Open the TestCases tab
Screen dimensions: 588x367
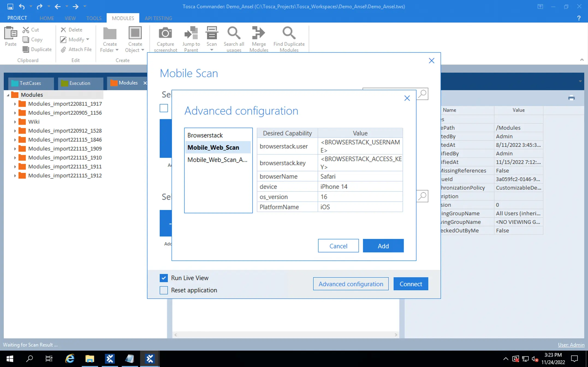pos(30,83)
